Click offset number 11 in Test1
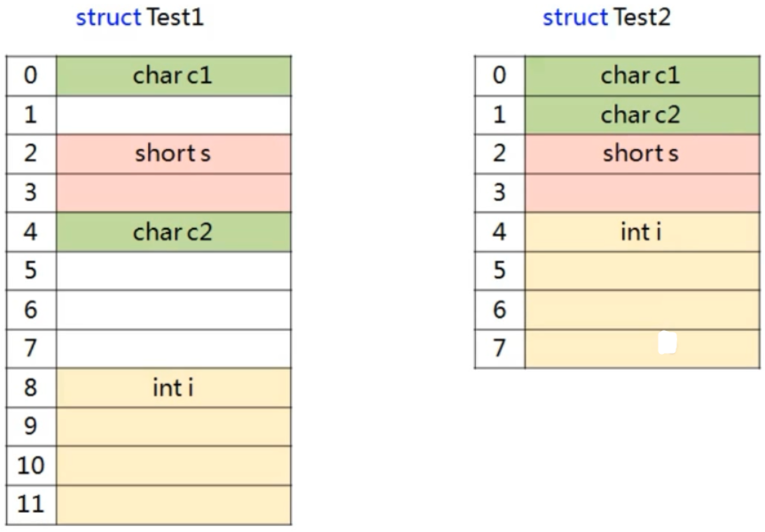The height and width of the screenshot is (532, 765). click(30, 505)
